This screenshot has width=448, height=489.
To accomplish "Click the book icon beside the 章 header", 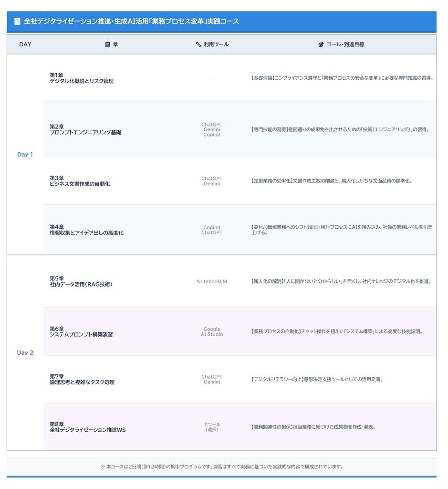I will 108,44.
